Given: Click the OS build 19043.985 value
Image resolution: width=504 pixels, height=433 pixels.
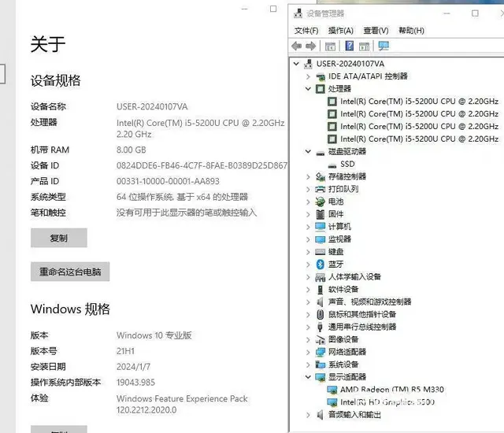Looking at the screenshot, I should pyautogui.click(x=135, y=383).
